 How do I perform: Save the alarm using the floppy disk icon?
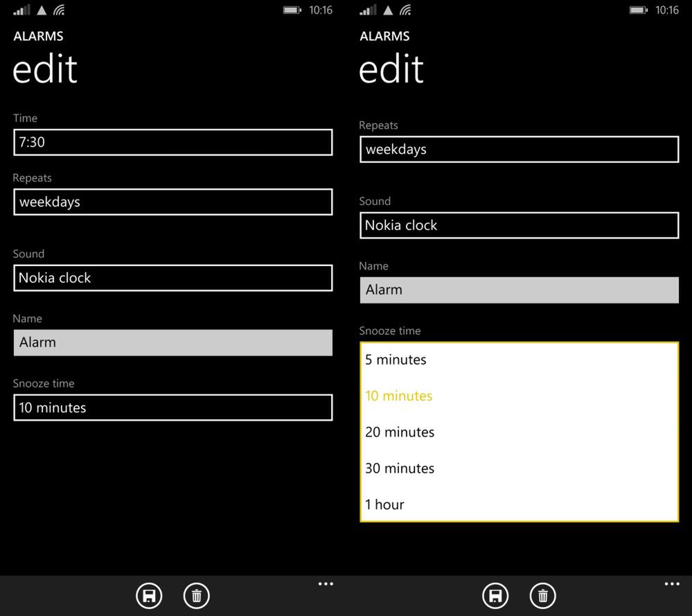tap(149, 595)
